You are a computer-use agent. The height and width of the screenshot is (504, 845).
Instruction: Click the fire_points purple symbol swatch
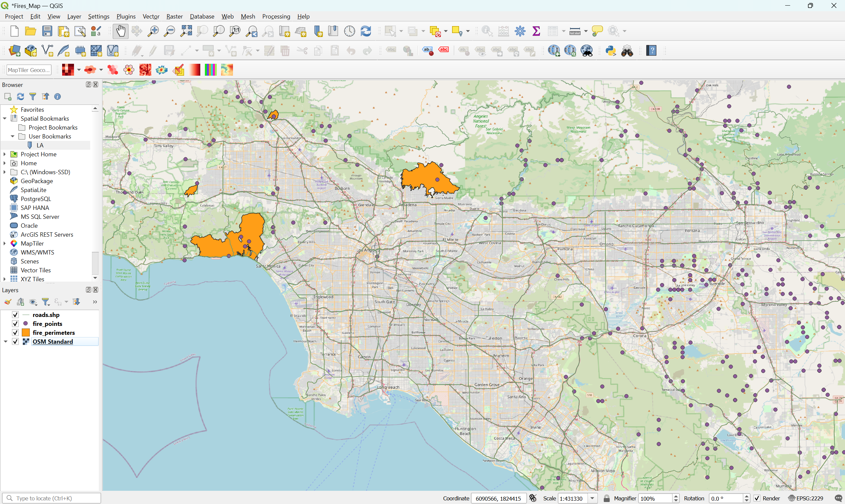(25, 324)
